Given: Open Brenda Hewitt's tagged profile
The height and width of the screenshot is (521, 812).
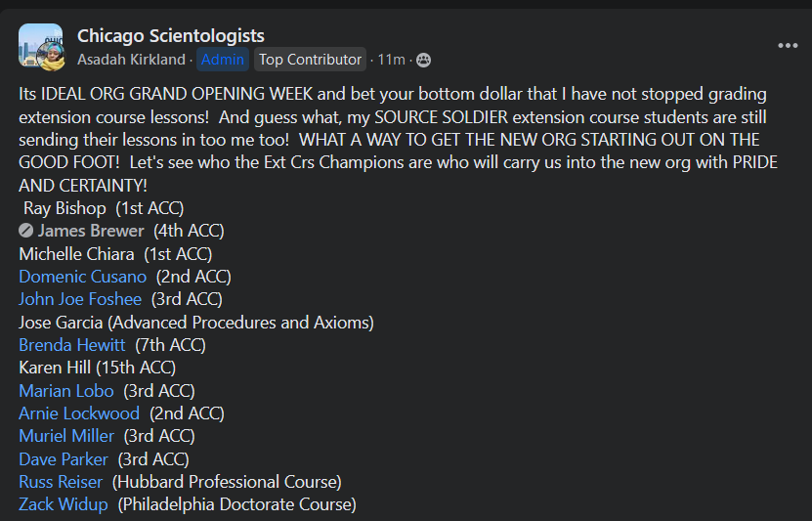Looking at the screenshot, I should [x=71, y=345].
